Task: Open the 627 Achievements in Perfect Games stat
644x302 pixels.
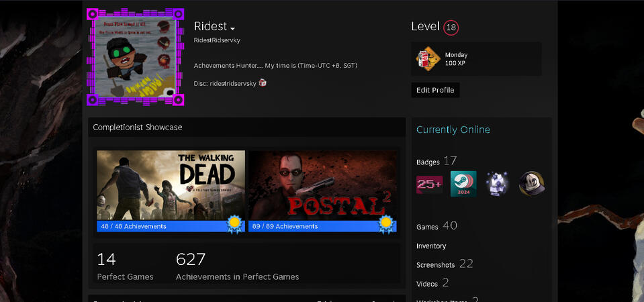Action: (x=238, y=266)
